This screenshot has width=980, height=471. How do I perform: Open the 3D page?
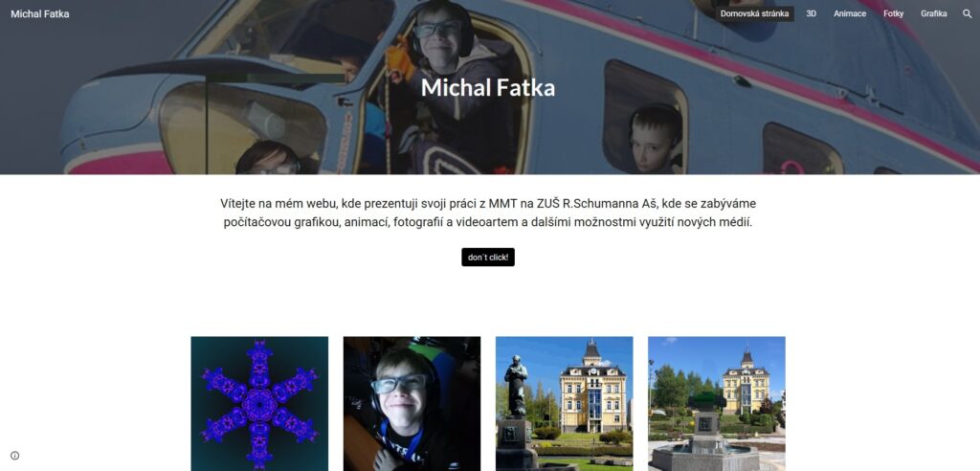811,13
